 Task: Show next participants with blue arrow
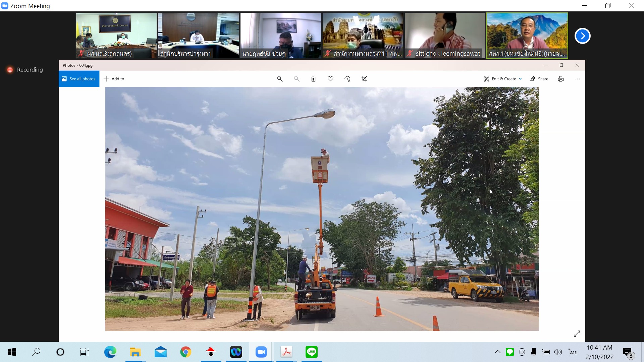[x=582, y=36]
